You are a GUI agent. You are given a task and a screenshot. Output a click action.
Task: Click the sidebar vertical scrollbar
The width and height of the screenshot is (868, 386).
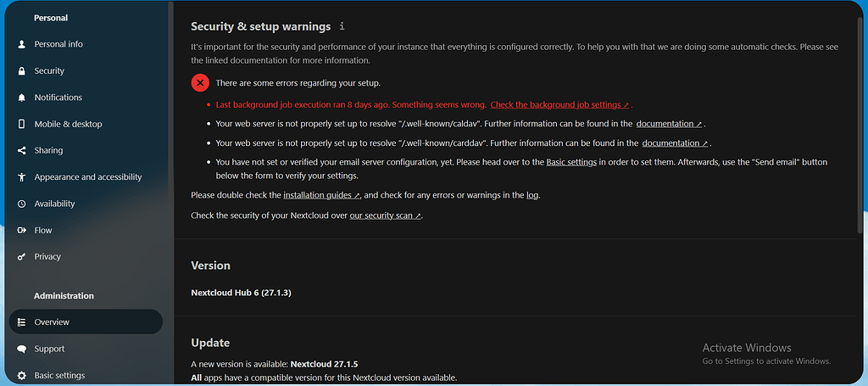point(170,100)
